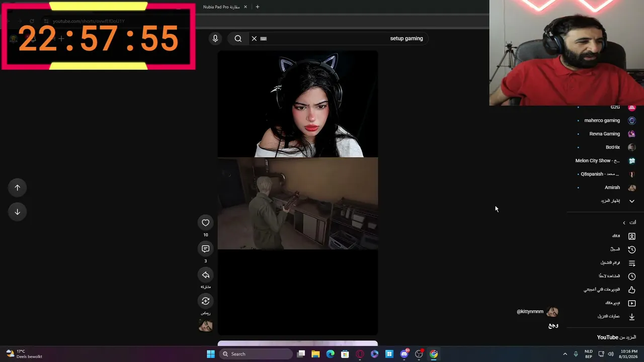644x362 pixels.
Task: Open Windows Start menu
Action: coord(211,354)
